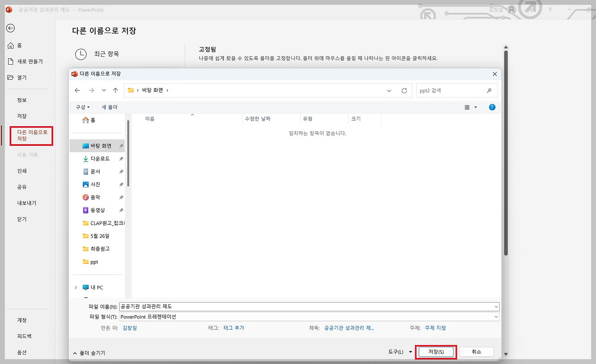Open the 공유 backstage page
The image size is (596, 364).
coord(22,187)
